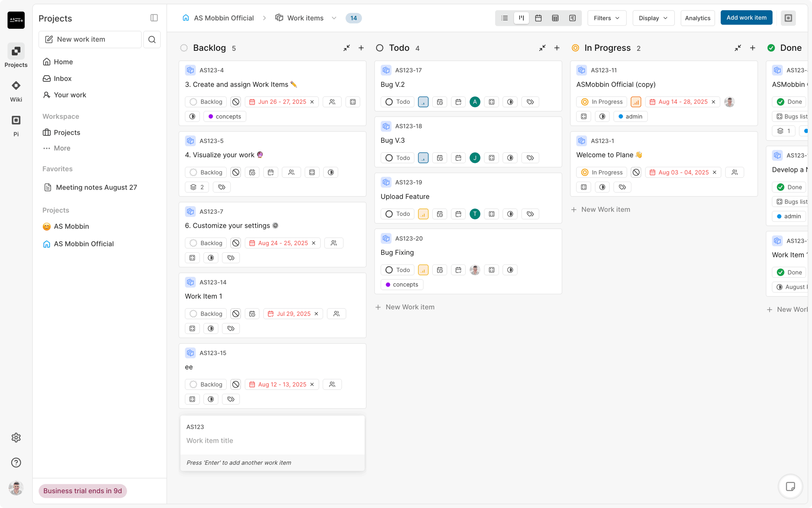Open the cycle icon on Bug Fixing card
The width and height of the screenshot is (812, 508).
[x=510, y=270]
